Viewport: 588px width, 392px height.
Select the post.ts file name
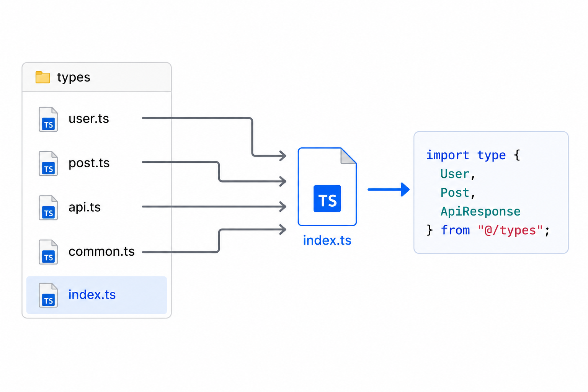click(89, 163)
